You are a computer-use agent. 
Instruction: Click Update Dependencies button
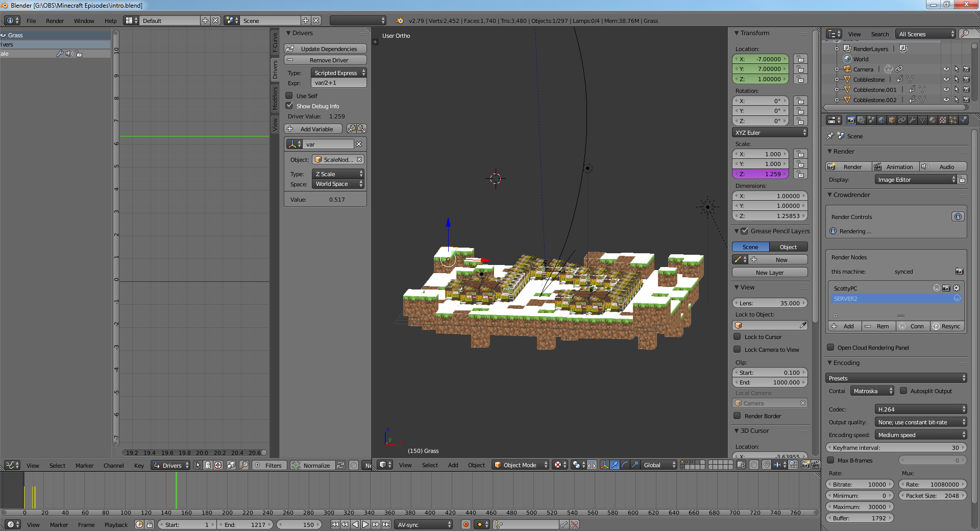325,49
